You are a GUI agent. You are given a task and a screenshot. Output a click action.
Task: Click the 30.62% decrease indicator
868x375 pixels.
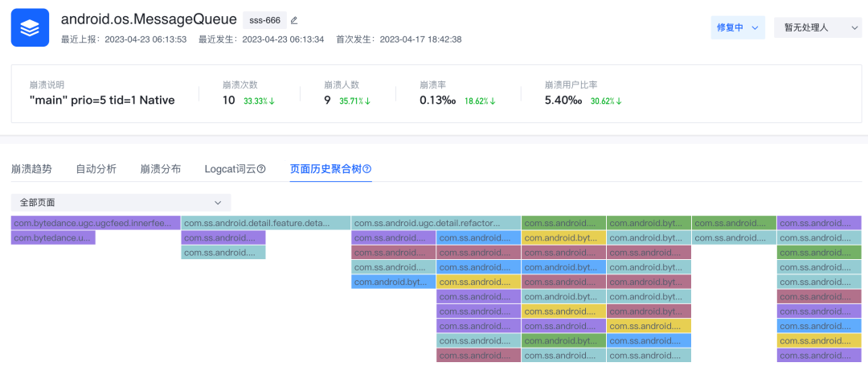[x=606, y=101]
